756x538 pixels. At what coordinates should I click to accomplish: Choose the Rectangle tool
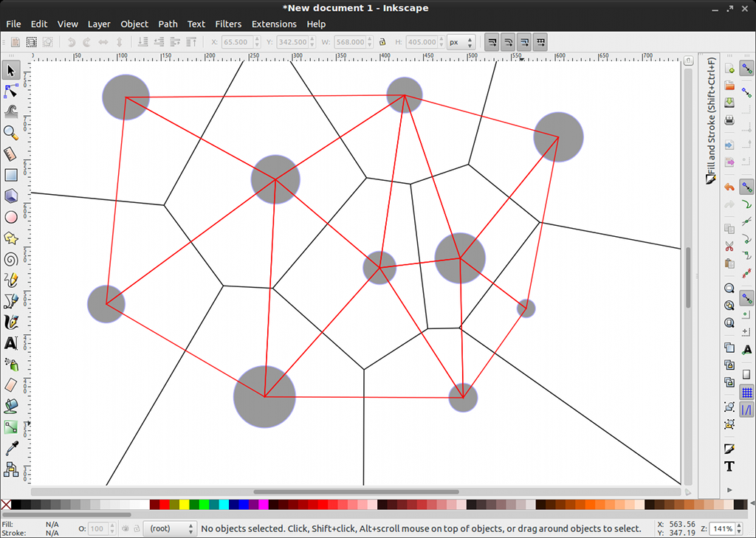[11, 175]
